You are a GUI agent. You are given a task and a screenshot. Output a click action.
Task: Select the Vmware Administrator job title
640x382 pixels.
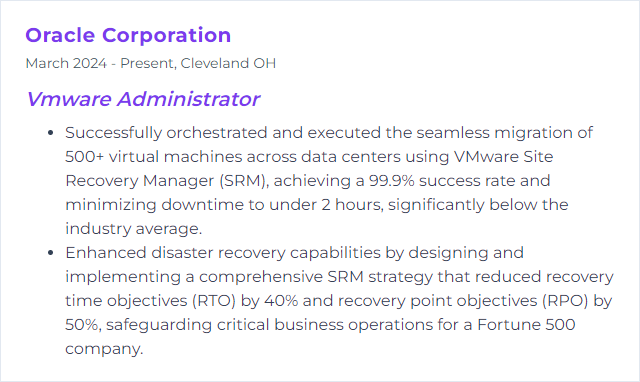point(143,99)
